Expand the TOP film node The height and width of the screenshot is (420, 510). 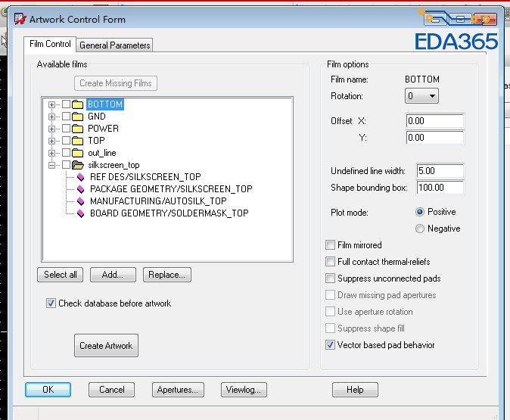point(51,141)
